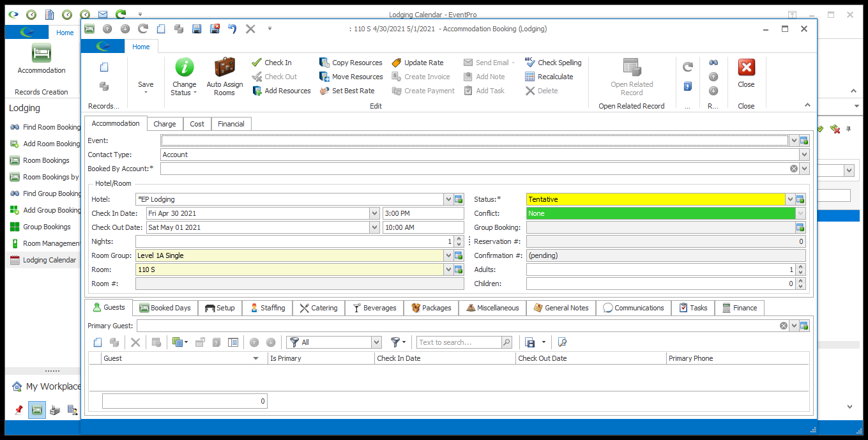
Task: Click Set Best Rate handshake item
Action: 347,91
